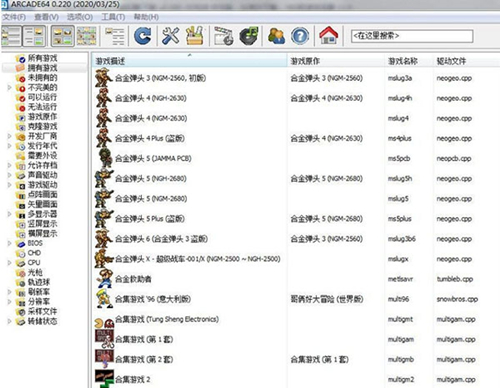Open the 工具(T) menu
The image size is (500, 388).
(x=113, y=17)
